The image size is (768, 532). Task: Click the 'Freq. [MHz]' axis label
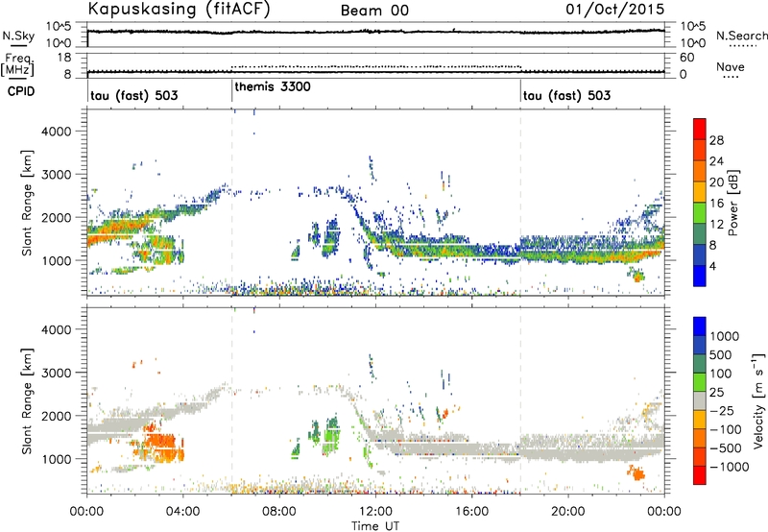[x=18, y=64]
